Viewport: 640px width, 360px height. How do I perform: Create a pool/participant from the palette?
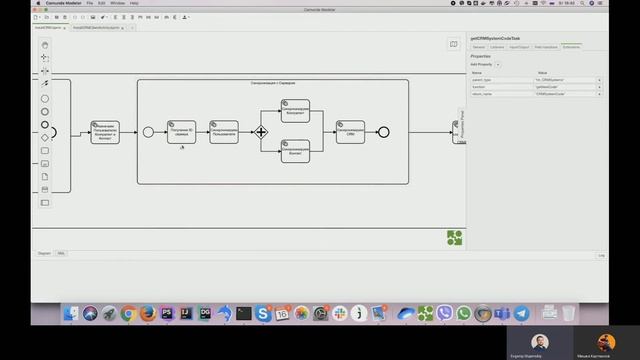(45, 202)
